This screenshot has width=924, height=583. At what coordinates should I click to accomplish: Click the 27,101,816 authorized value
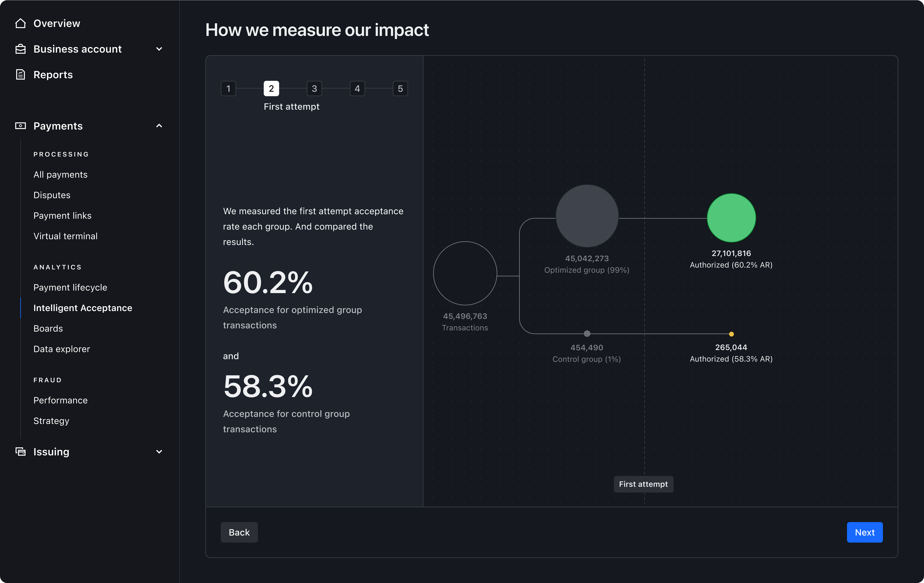(x=731, y=253)
